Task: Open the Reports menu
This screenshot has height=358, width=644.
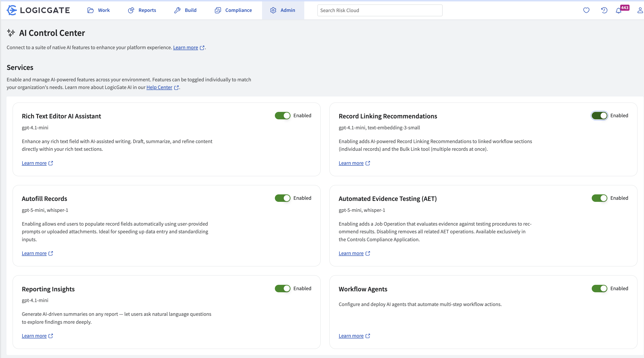Action: tap(142, 10)
